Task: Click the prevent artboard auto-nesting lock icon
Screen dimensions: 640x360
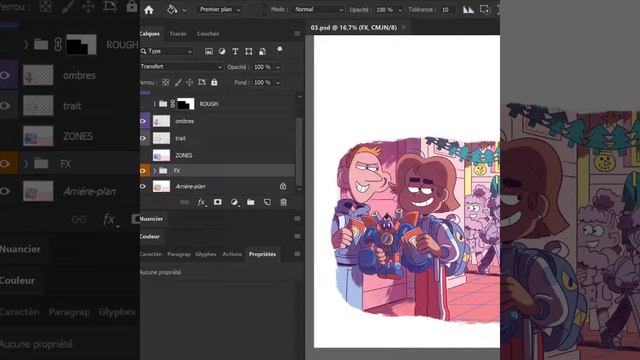Action: click(x=202, y=82)
